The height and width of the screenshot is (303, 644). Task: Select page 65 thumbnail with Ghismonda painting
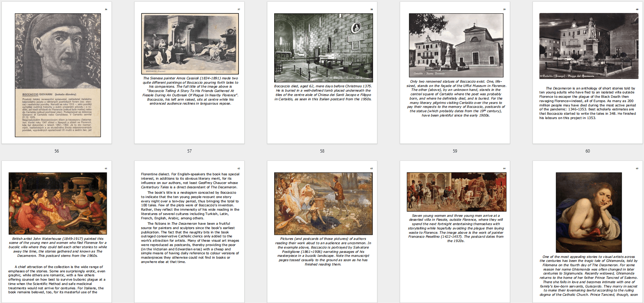coord(588,232)
